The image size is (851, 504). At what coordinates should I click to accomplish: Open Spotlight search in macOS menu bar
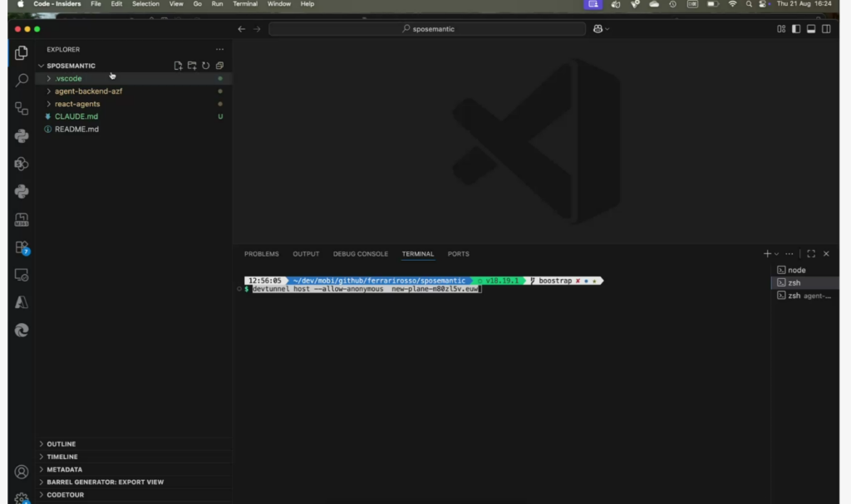[x=749, y=4]
